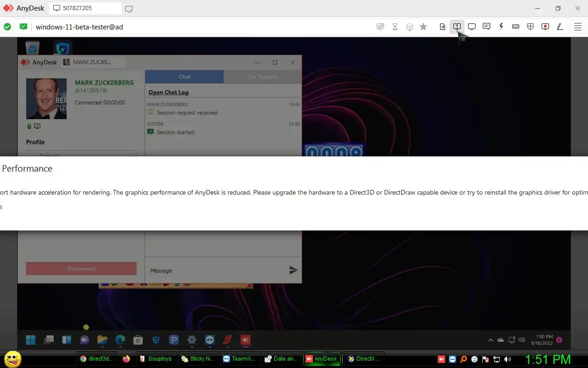This screenshot has width=588, height=368.
Task: Click Mark Zuckerberg profile photo
Action: 46,99
